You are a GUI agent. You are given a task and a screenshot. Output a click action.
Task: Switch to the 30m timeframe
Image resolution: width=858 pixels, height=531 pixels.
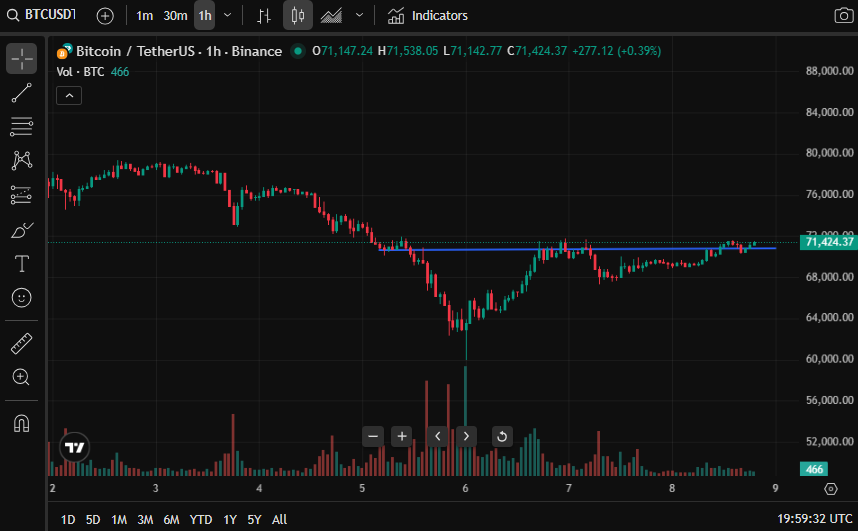(x=175, y=16)
